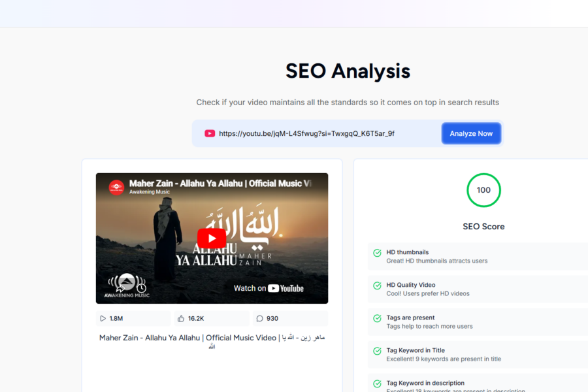Viewport: 588px width, 392px height.
Task: Click Watch on YouTube link
Action: pos(269,288)
